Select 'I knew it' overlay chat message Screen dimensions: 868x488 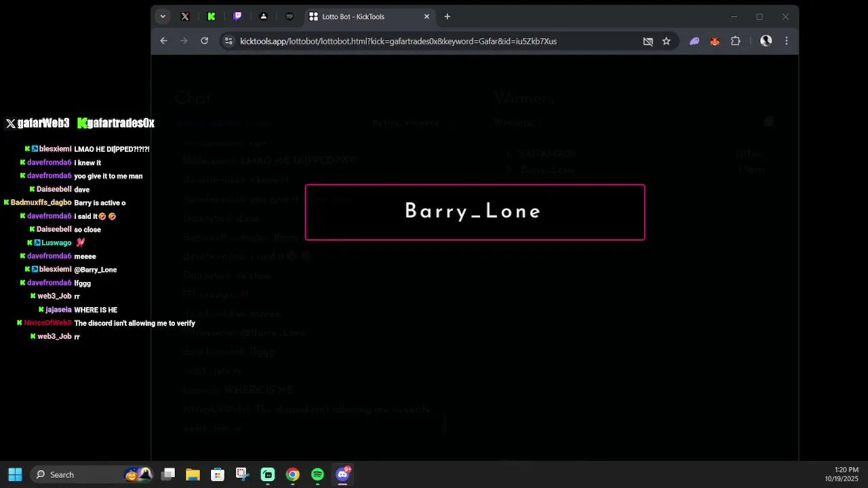tap(87, 163)
